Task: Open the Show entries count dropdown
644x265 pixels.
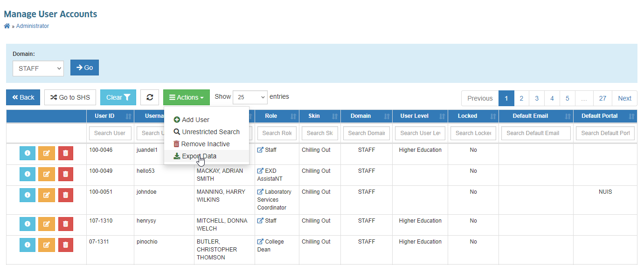Action: [x=250, y=97]
